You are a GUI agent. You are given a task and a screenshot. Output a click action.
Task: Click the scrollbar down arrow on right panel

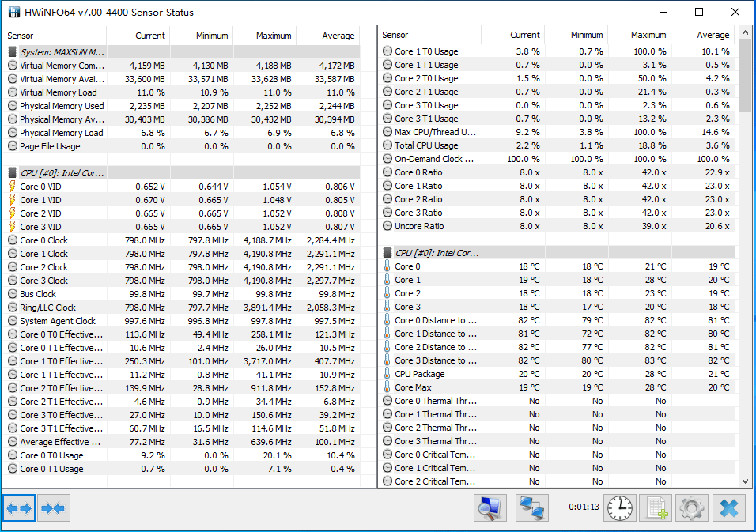(x=746, y=481)
